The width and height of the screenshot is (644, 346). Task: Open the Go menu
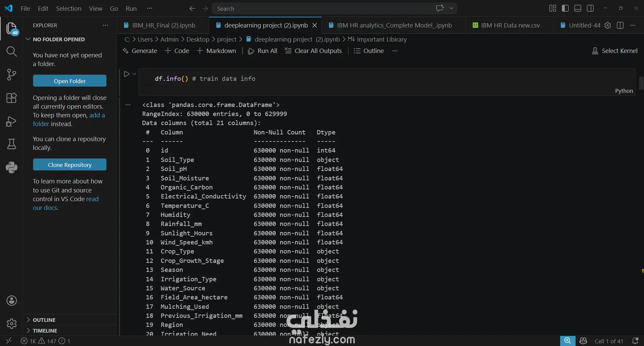point(114,8)
